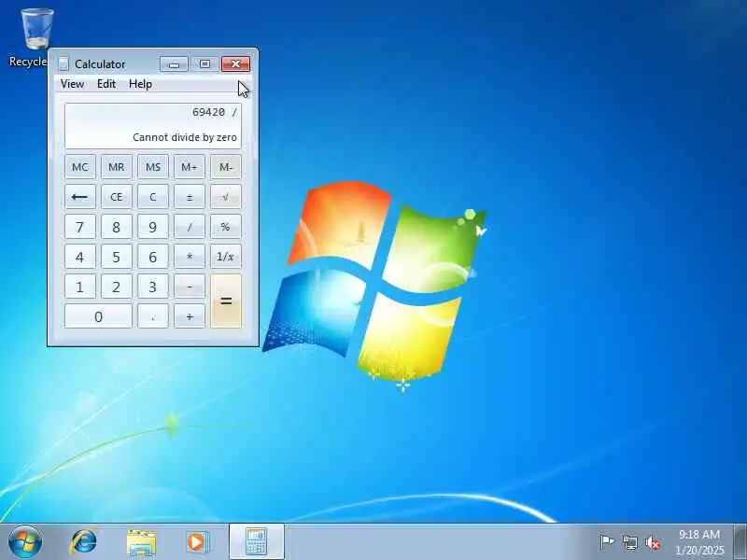
Task: Click the M- memory subtract button
Action: point(226,167)
